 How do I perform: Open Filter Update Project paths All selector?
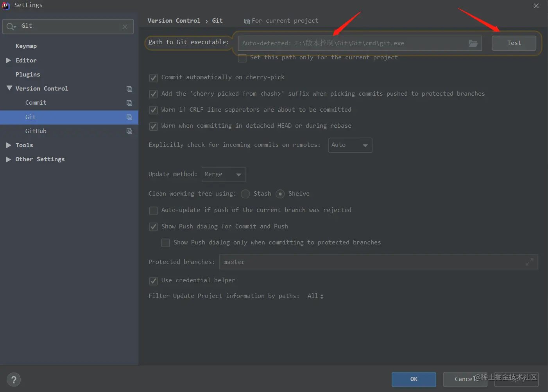(x=315, y=296)
